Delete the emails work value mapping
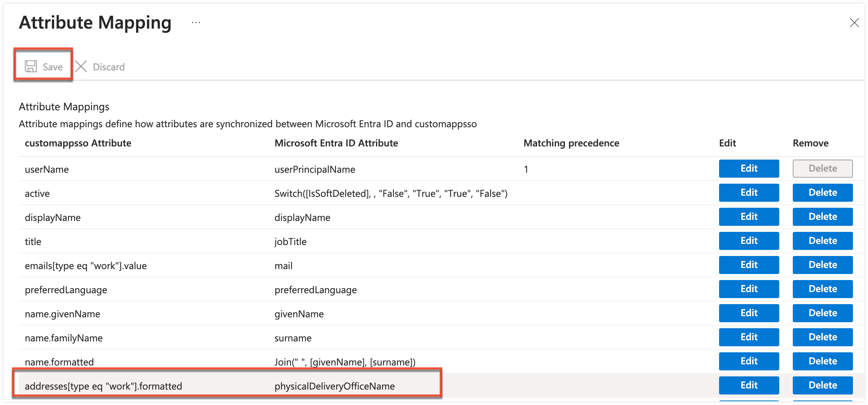This screenshot has width=868, height=405. (822, 265)
